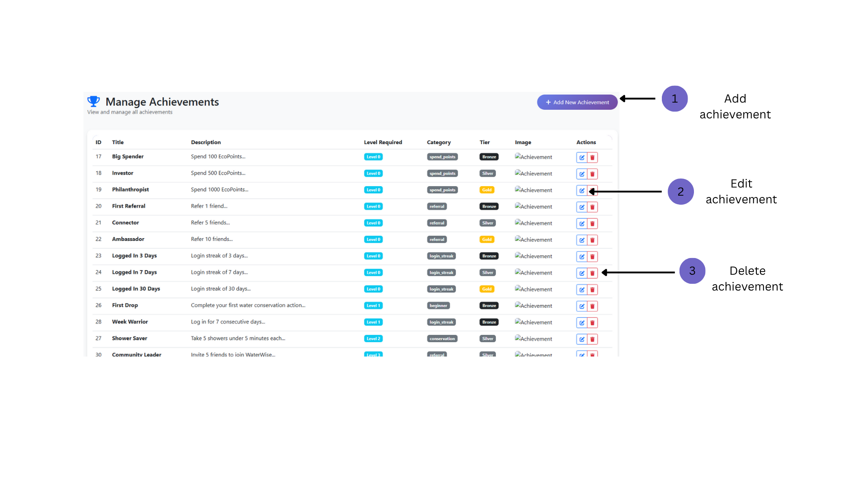
Task: Click the Tier column header
Action: [485, 142]
